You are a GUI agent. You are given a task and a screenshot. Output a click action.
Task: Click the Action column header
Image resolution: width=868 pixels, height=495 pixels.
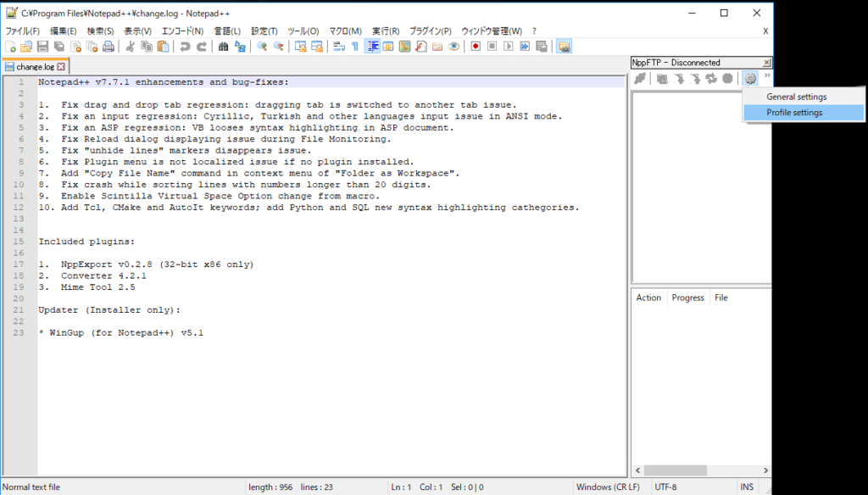pos(648,298)
